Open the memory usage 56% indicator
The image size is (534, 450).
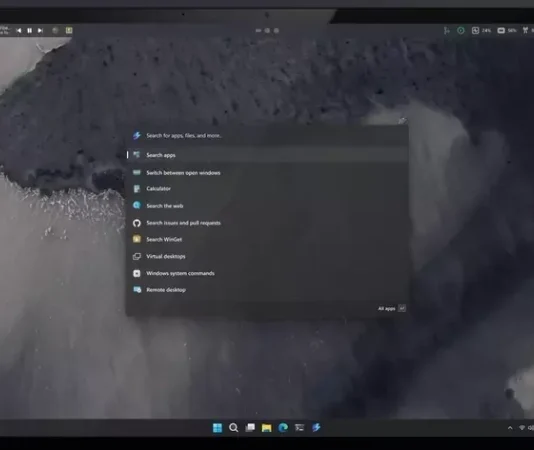[x=507, y=31]
